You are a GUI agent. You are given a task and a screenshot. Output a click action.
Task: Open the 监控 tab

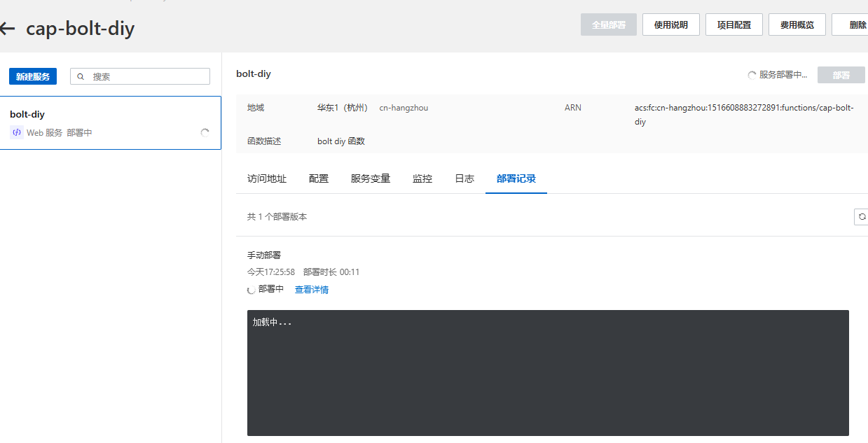[x=422, y=178]
